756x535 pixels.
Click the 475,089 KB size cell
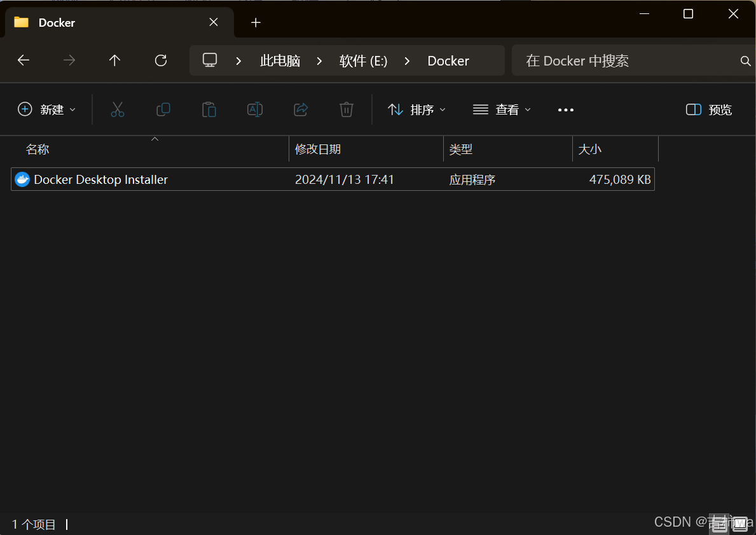point(620,179)
